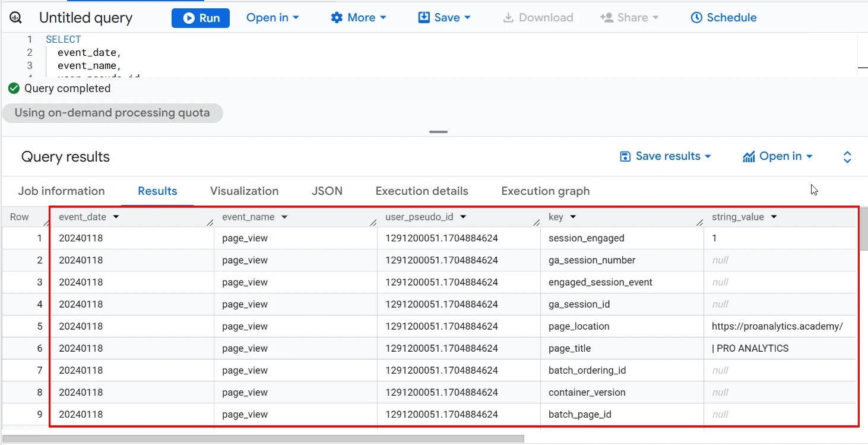Open the Save results dropdown
This screenshot has height=445, width=868.
[665, 156]
